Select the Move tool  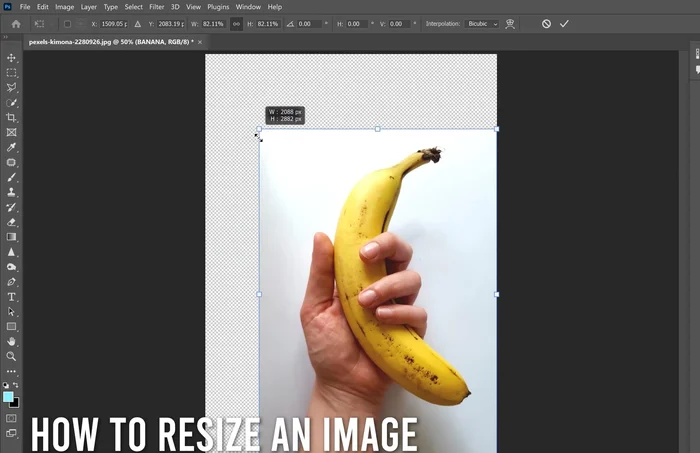12,58
